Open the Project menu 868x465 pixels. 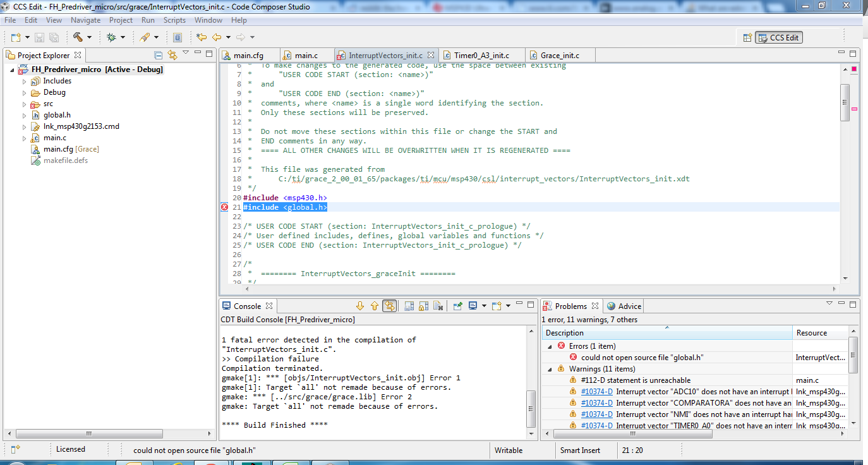click(x=121, y=20)
